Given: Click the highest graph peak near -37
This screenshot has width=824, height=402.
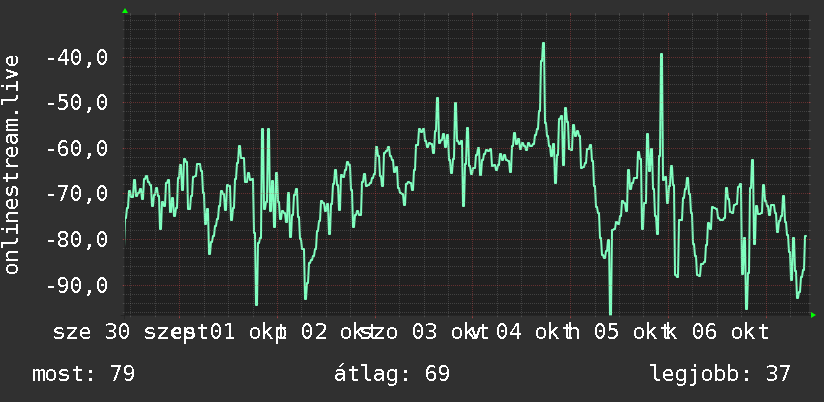Looking at the screenshot, I should (543, 44).
